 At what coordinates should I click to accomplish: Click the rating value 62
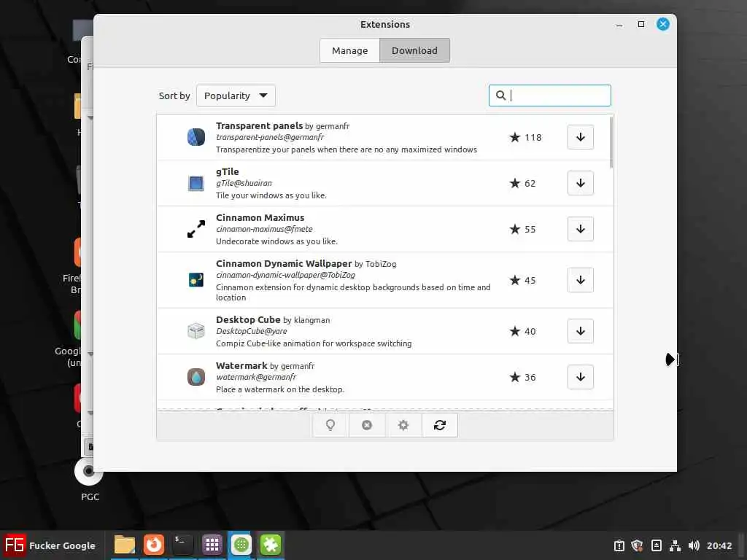530,184
